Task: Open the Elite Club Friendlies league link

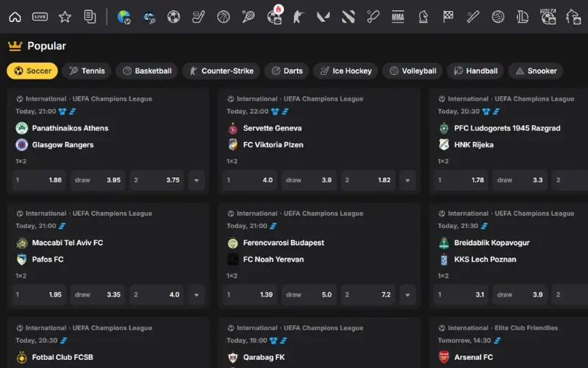Action: click(x=526, y=328)
